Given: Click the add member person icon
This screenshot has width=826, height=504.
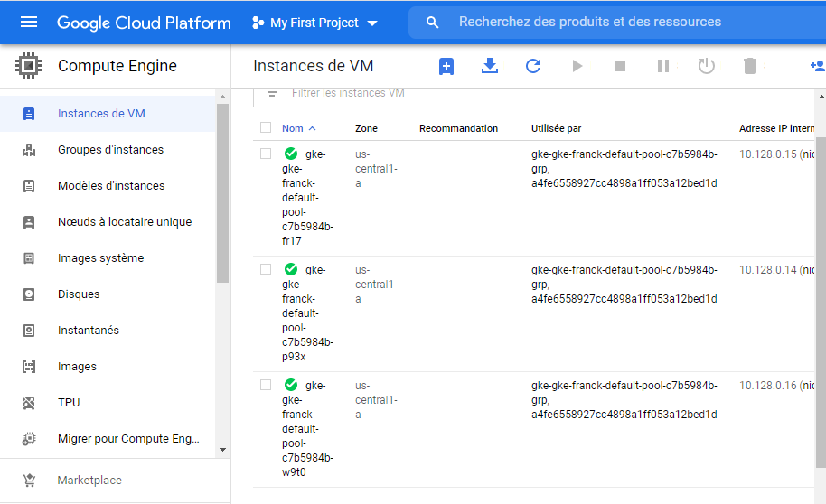Looking at the screenshot, I should pyautogui.click(x=818, y=66).
